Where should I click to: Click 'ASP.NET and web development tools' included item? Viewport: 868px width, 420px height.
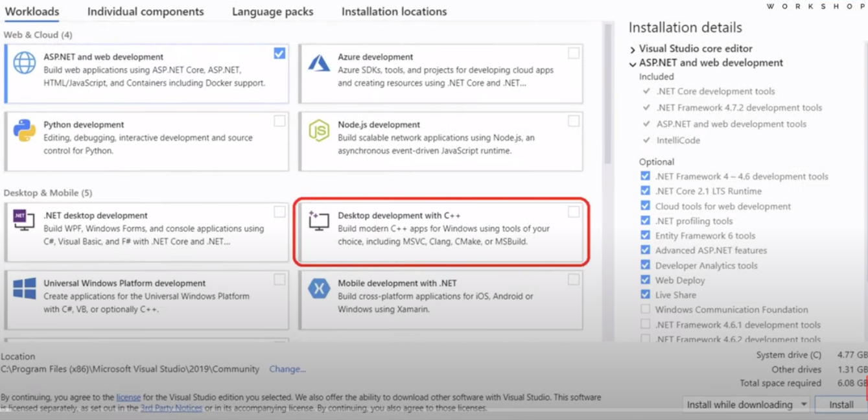(x=731, y=124)
